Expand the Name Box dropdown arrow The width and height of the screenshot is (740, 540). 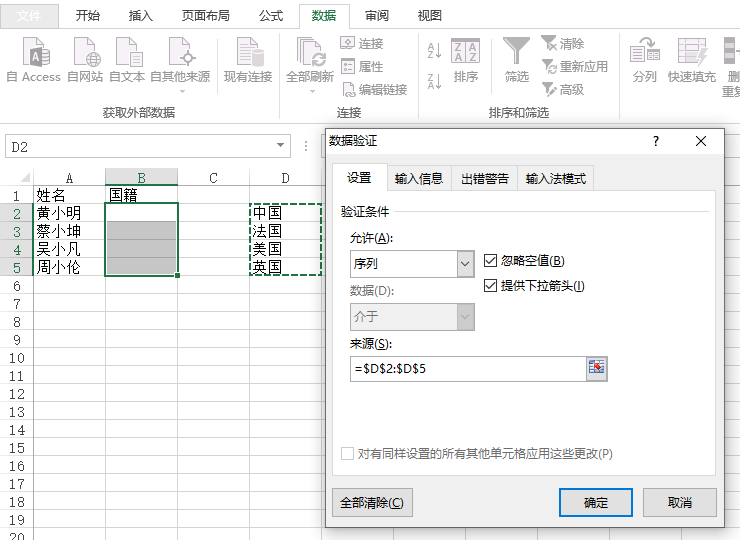pyautogui.click(x=280, y=145)
